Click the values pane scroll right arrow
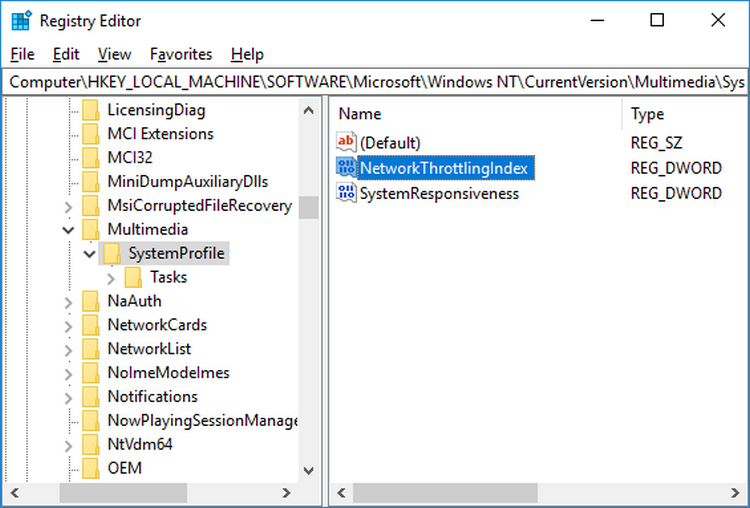 tap(735, 493)
